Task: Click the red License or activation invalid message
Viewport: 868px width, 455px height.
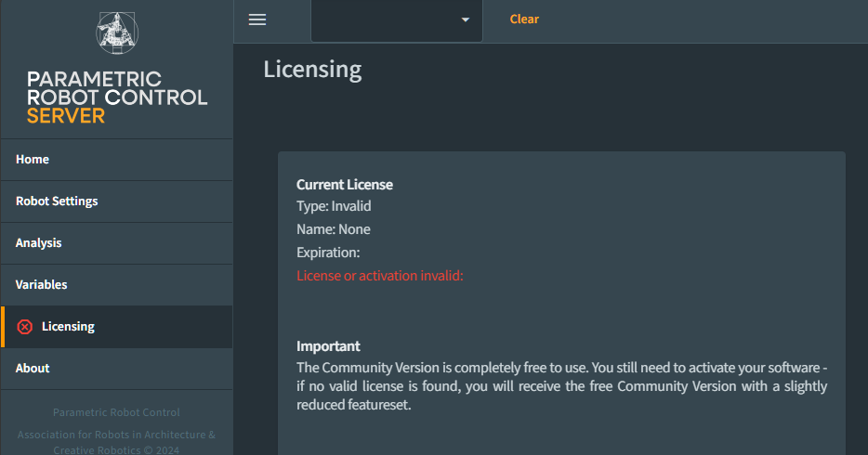Action: click(379, 276)
